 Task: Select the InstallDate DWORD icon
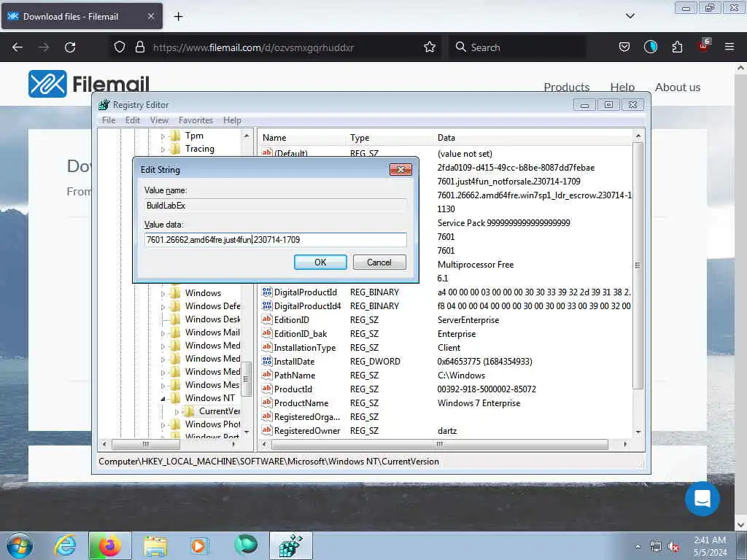(x=267, y=361)
